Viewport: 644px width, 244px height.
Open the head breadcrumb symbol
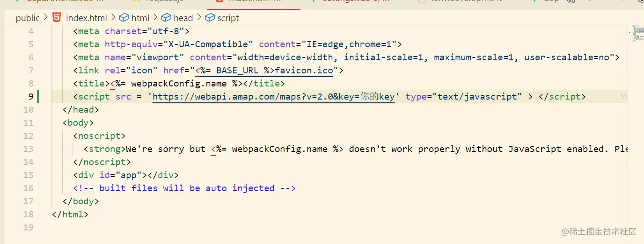tap(183, 18)
